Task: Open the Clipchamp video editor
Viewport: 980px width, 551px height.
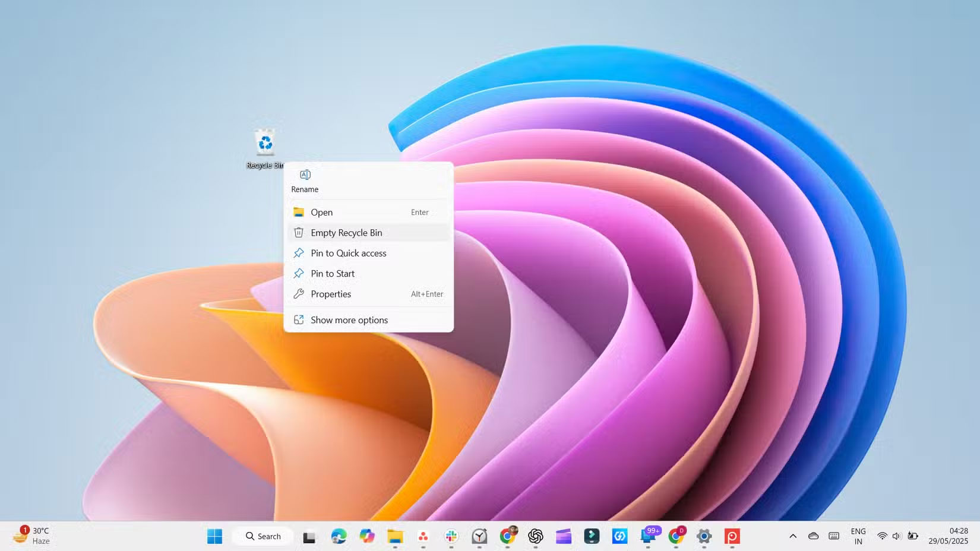Action: coord(563,536)
